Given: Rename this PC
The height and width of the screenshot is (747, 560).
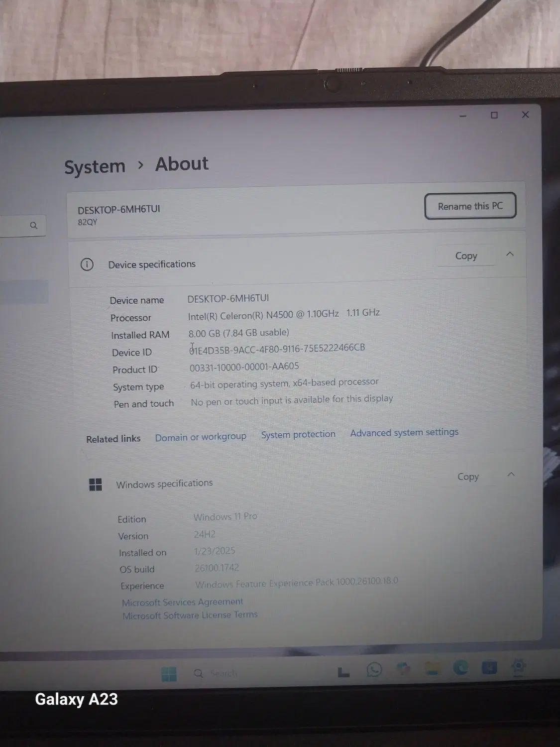Looking at the screenshot, I should click(470, 206).
